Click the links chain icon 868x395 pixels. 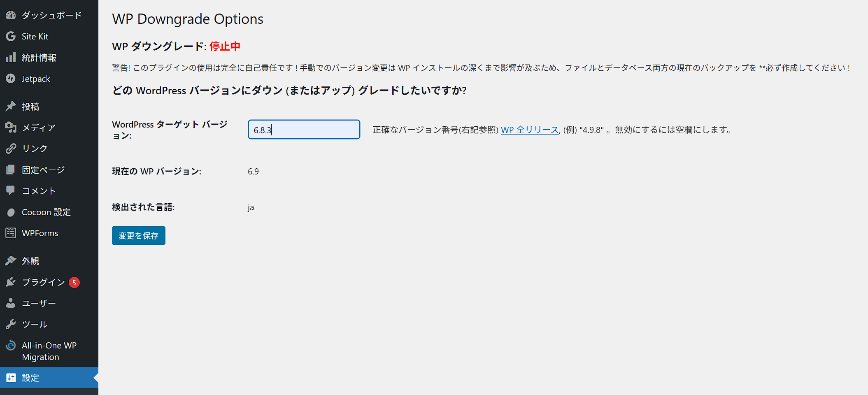(x=11, y=149)
